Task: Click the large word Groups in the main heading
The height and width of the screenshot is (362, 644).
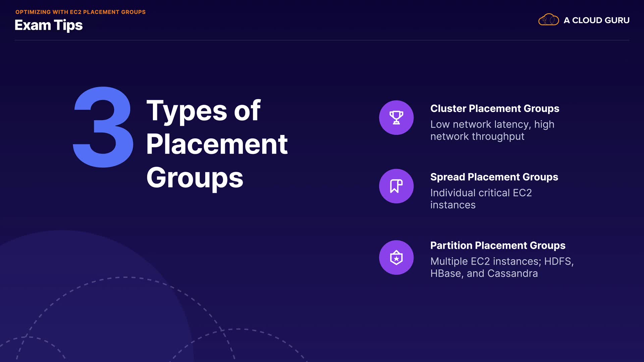Action: (x=195, y=178)
